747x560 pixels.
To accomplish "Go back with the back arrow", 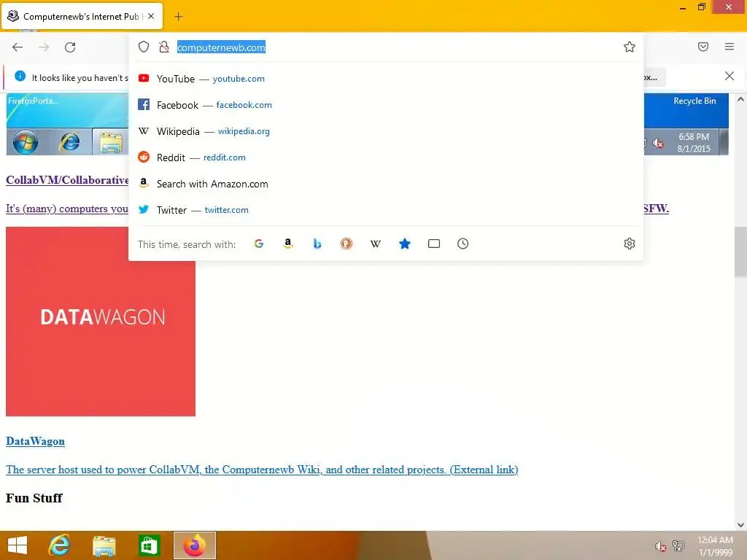I will (18, 47).
